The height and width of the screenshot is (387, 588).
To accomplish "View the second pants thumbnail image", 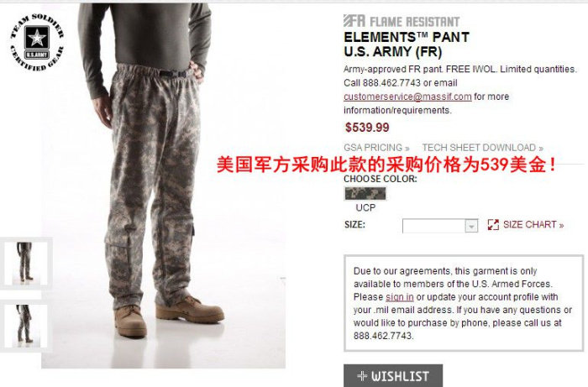I will [25, 325].
